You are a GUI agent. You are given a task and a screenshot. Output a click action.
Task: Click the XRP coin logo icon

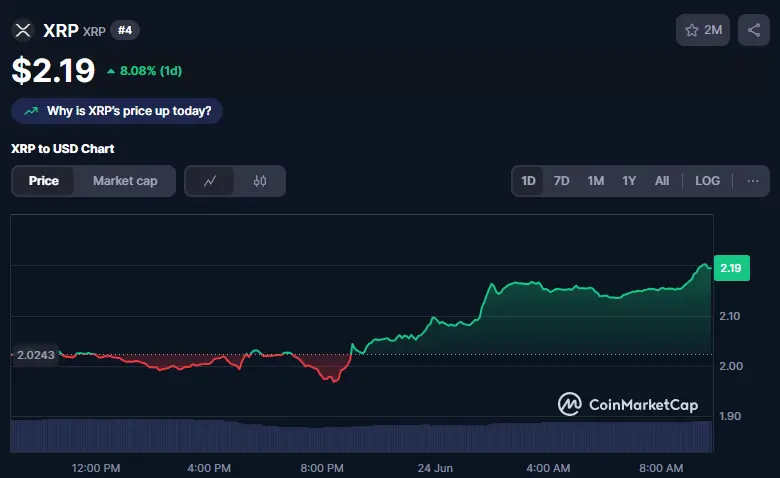(x=23, y=30)
